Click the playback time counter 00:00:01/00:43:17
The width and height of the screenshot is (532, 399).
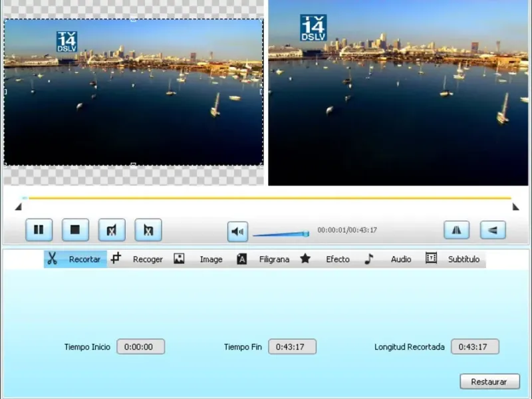pyautogui.click(x=347, y=230)
